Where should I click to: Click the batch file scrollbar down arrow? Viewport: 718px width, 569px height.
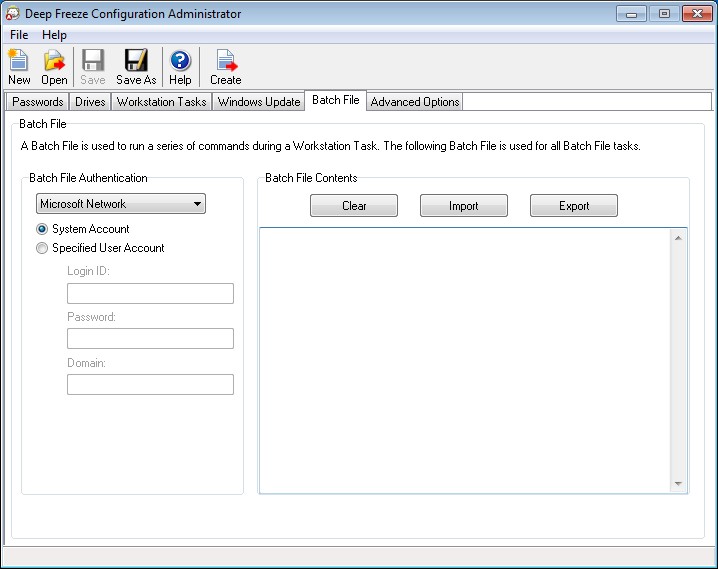678,484
